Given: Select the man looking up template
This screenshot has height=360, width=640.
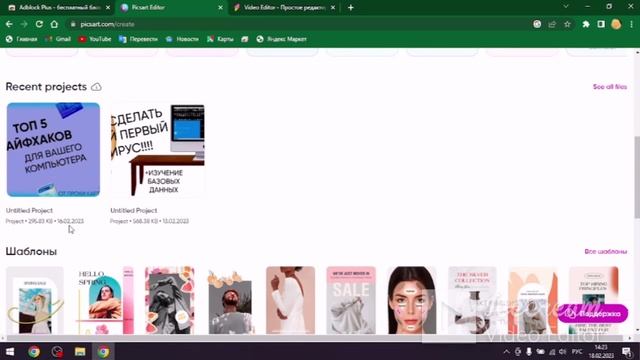Looking at the screenshot, I should pos(230,300).
